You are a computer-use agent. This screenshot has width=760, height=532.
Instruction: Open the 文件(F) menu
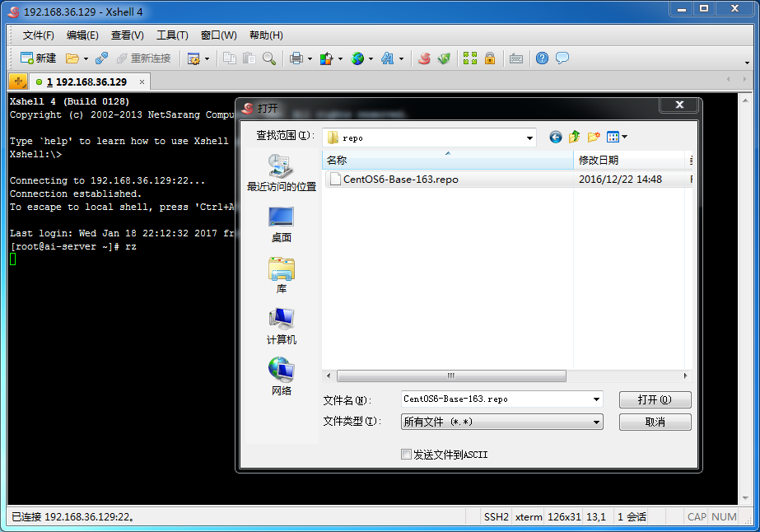(39, 35)
